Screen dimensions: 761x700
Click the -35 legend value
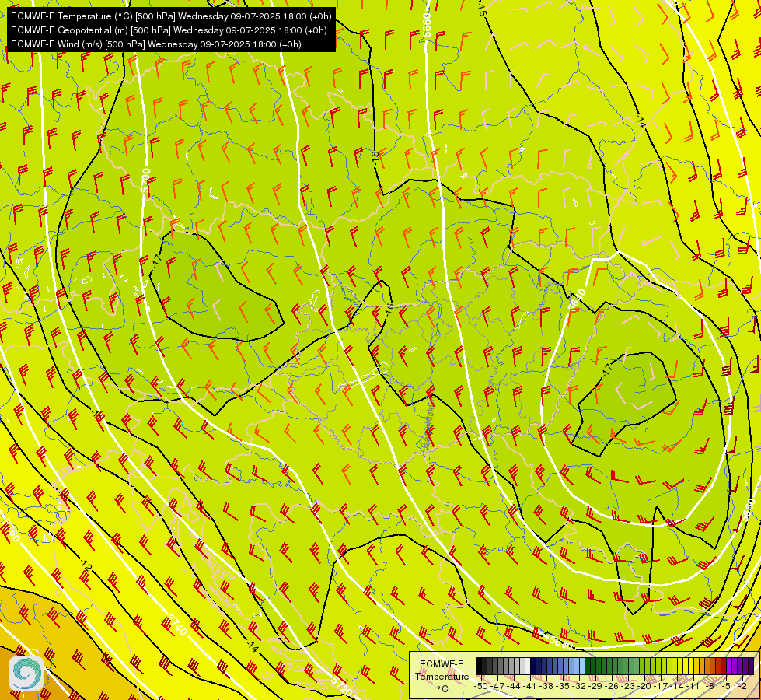coord(563,686)
